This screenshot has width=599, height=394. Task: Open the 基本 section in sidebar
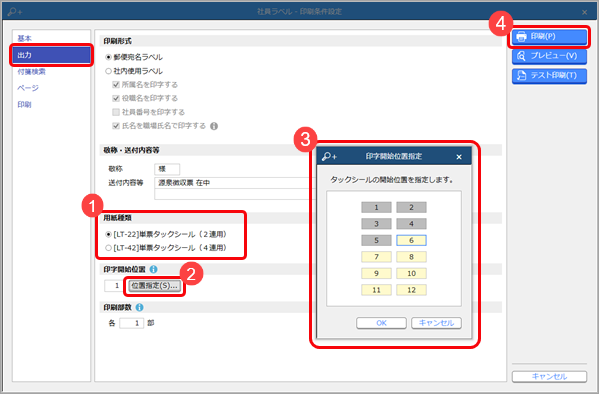click(24, 38)
